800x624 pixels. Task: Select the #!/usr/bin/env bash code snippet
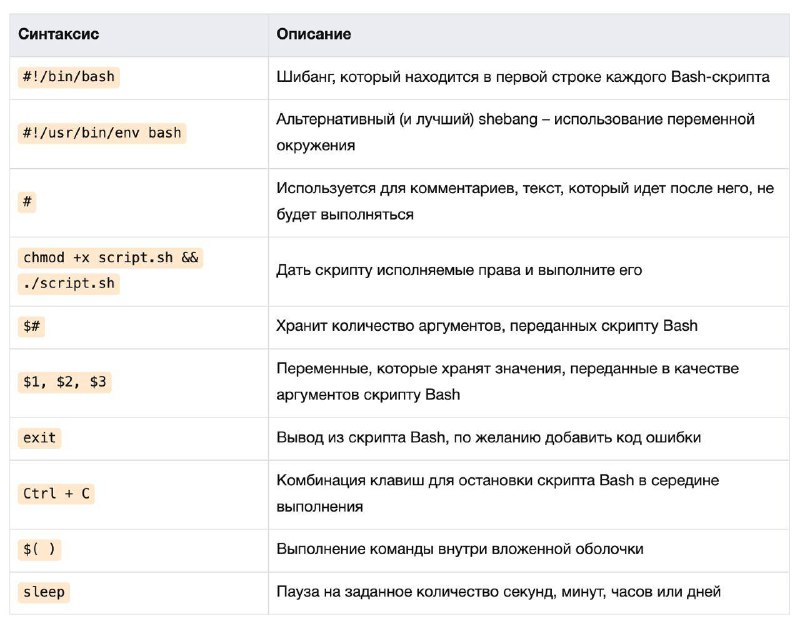coord(102,133)
